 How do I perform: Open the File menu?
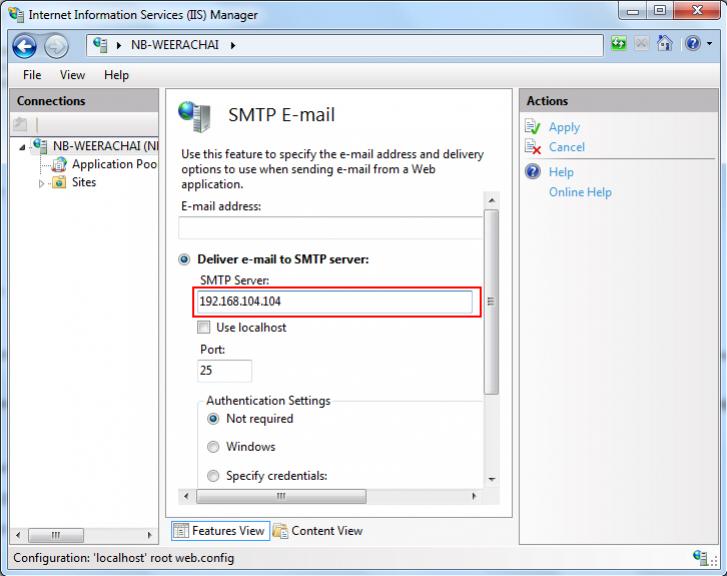pyautogui.click(x=32, y=75)
